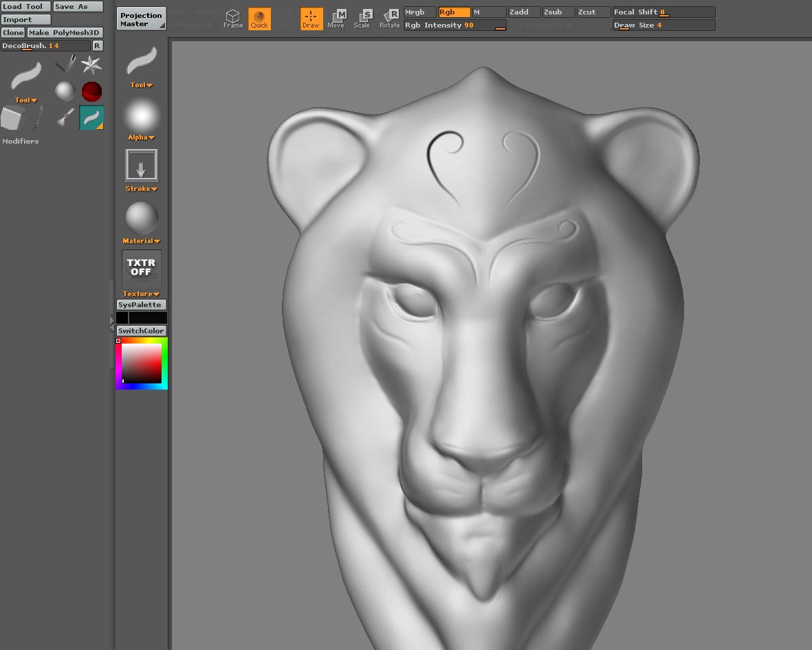
Task: Adjust the Draw Size slider
Action: 664,25
